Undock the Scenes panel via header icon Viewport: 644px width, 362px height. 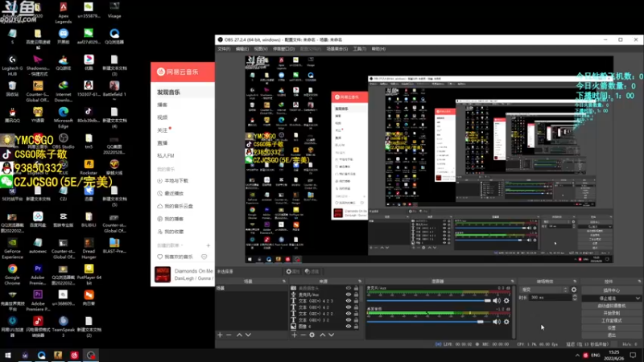pos(284,282)
